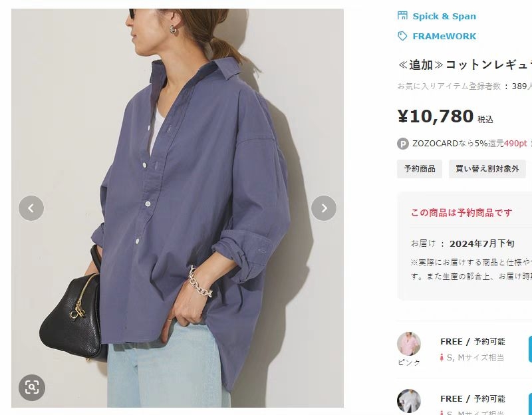Click FREE / 予約可能 in the pink row
The width and height of the screenshot is (532, 415).
pos(473,342)
